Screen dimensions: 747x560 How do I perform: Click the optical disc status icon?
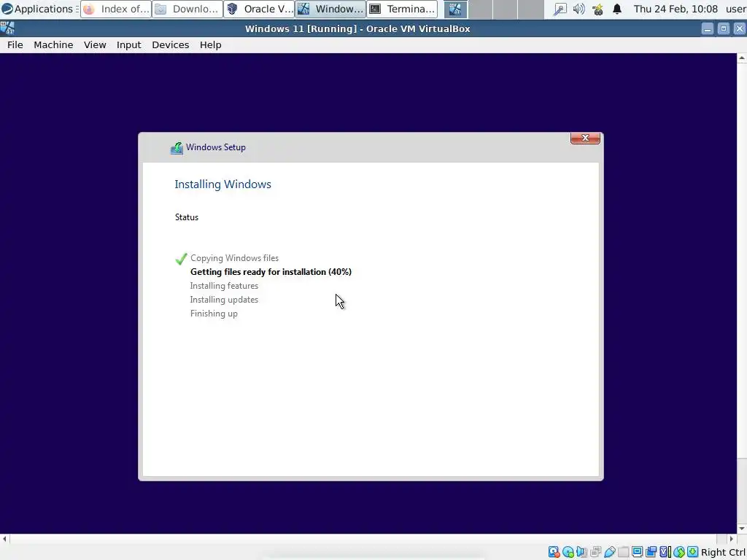(568, 552)
